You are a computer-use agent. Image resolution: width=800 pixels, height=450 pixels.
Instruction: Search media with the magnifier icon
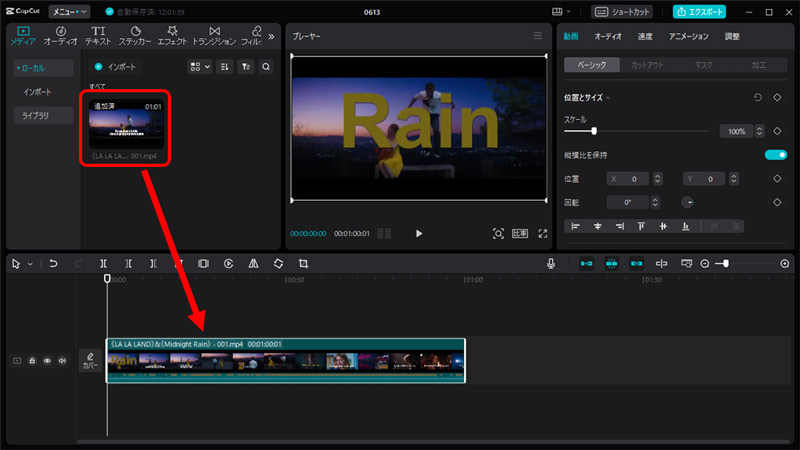coord(266,67)
